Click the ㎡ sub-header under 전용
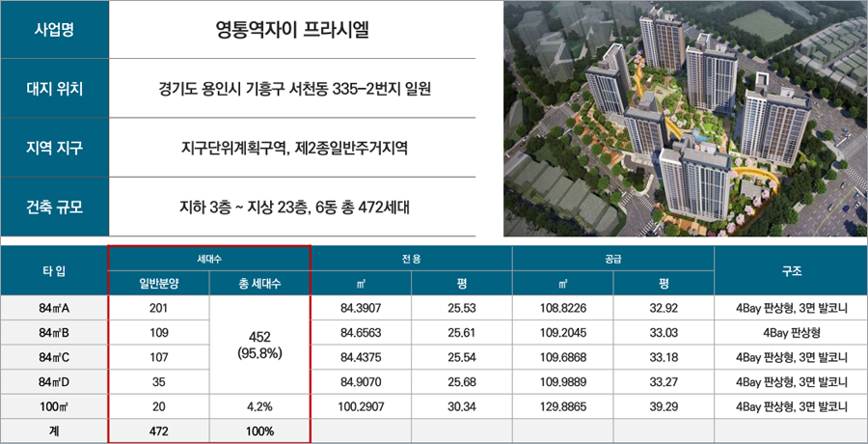Viewport: 868px width, 444px height. [361, 283]
